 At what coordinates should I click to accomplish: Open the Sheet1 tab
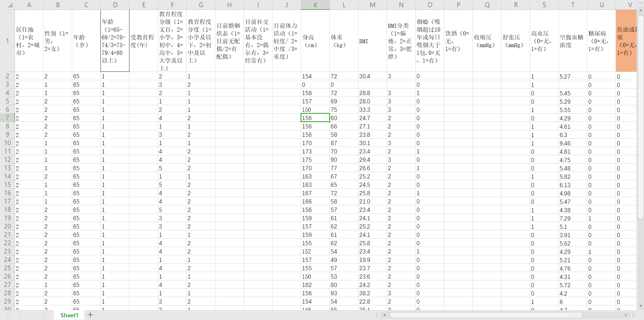coord(69,315)
